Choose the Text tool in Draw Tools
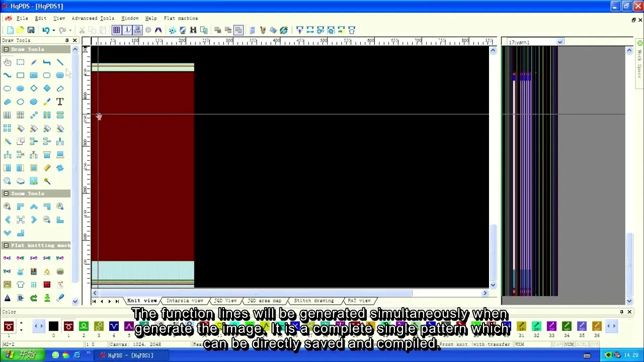This screenshot has height=362, width=644. coord(60,102)
